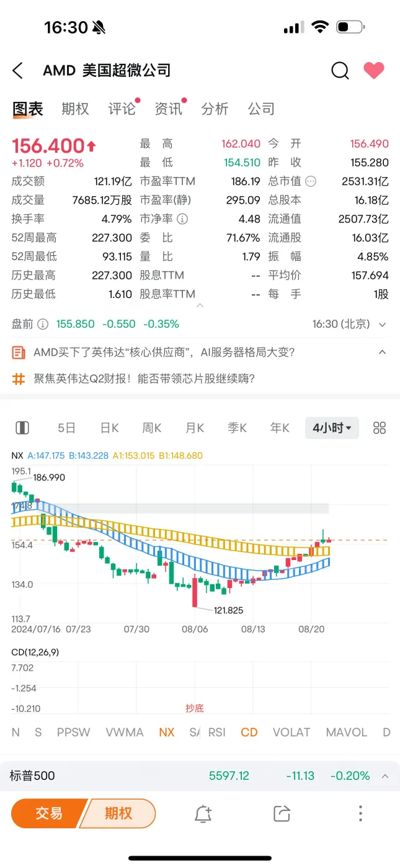Select the PPSW indicator

click(74, 733)
